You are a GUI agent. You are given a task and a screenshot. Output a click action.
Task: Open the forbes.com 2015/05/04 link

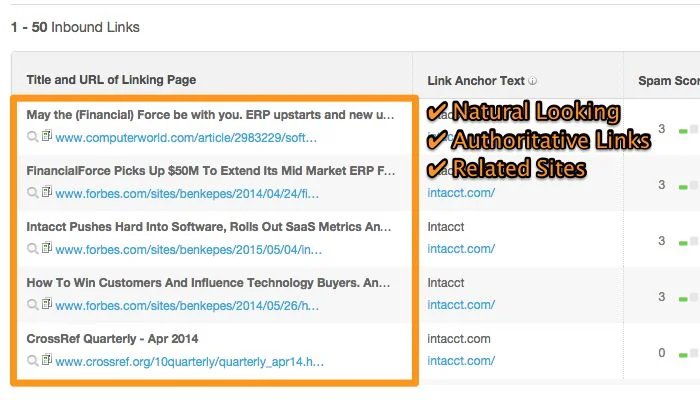click(188, 250)
